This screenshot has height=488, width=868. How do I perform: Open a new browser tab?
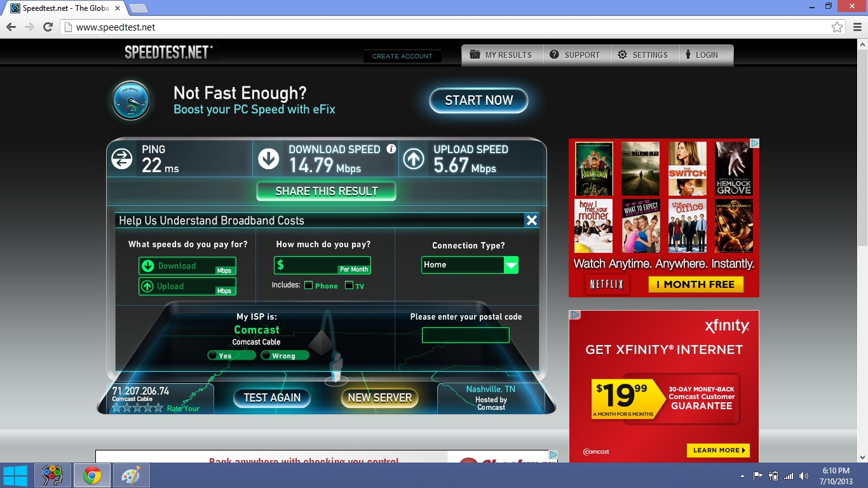[139, 8]
